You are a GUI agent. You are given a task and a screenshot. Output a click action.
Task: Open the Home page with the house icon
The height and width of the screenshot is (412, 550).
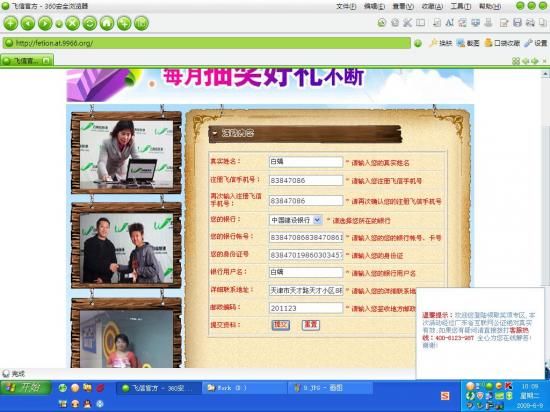click(x=107, y=23)
